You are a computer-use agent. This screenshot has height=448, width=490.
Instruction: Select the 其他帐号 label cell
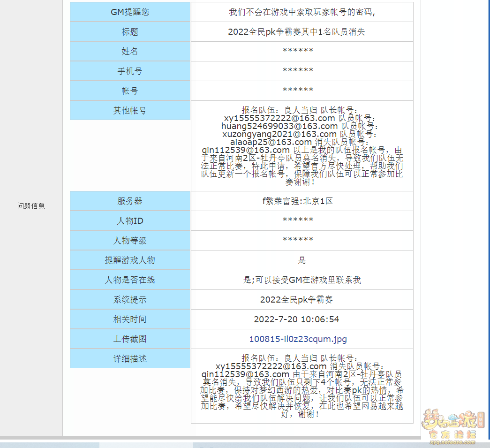(x=130, y=111)
